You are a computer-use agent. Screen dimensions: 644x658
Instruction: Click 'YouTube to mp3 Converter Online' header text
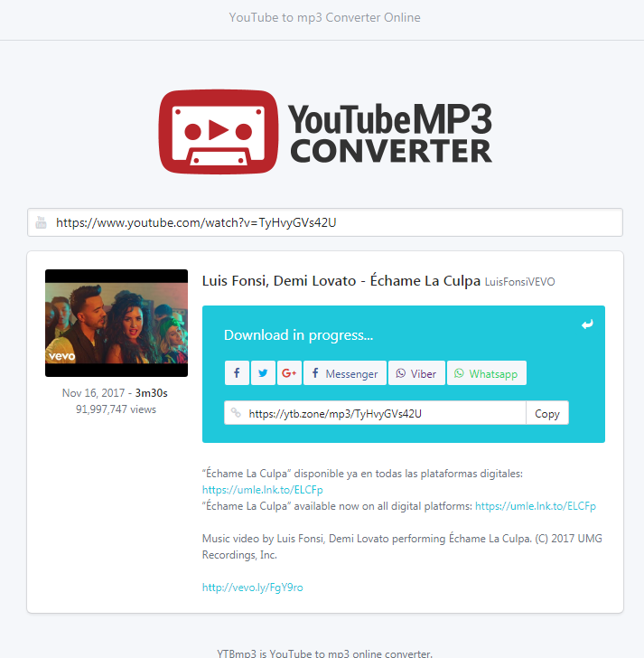click(324, 17)
